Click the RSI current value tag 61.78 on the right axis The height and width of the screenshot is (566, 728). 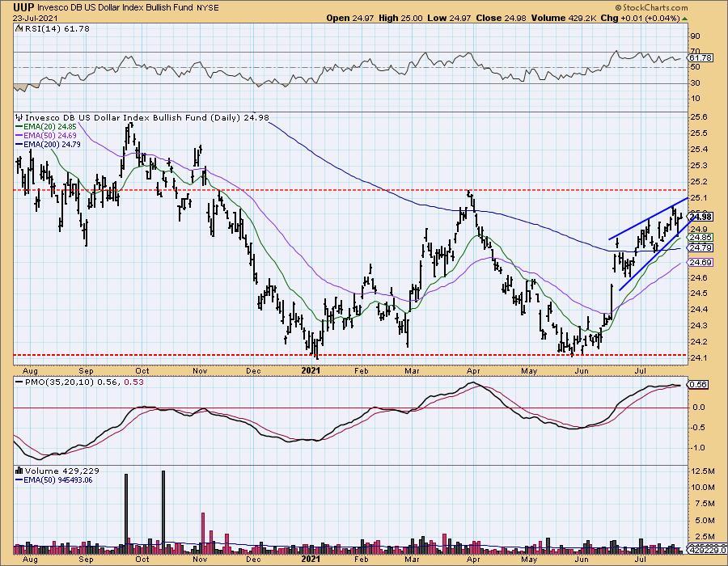point(700,58)
